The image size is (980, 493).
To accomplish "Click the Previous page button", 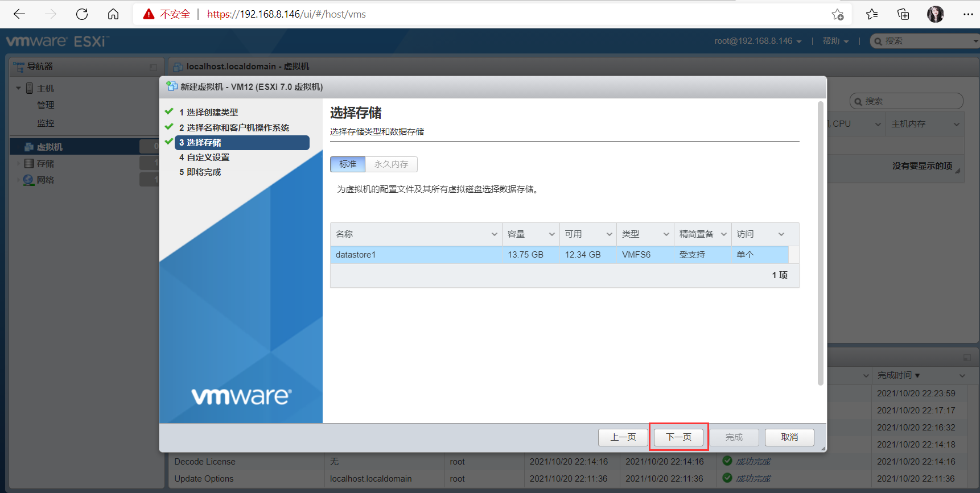I will coord(623,437).
